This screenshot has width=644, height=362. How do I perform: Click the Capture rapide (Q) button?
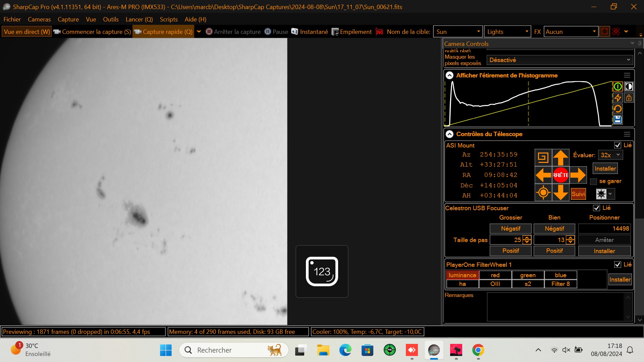163,32
